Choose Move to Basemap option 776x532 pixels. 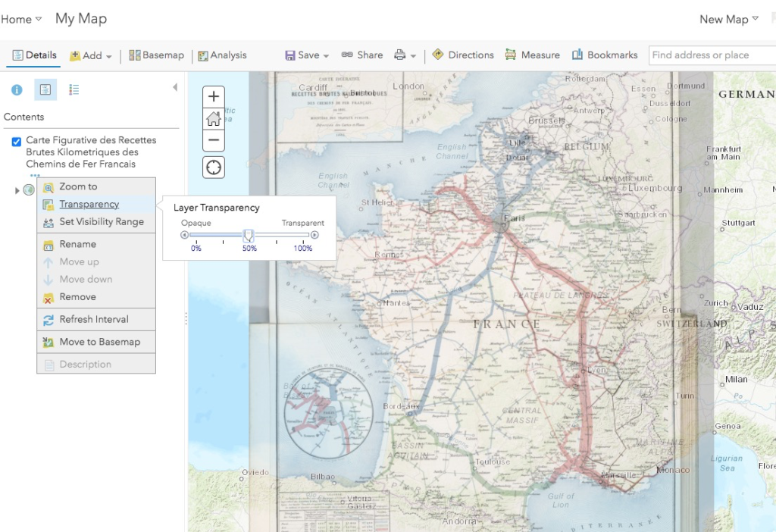click(x=99, y=342)
